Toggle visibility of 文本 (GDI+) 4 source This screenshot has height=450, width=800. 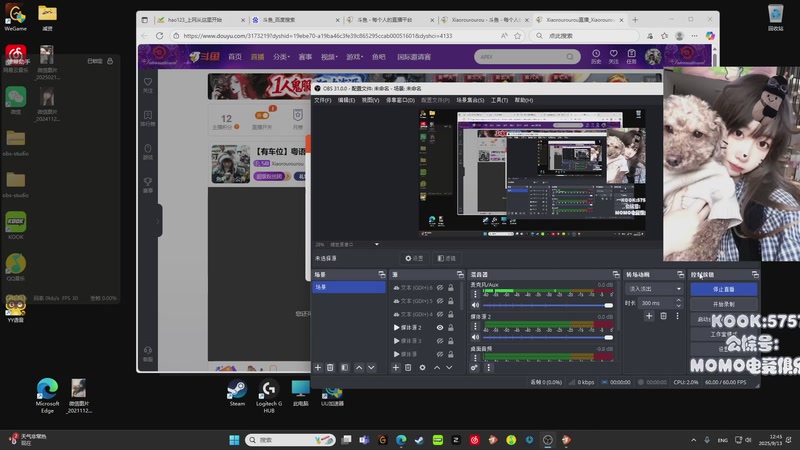click(440, 314)
